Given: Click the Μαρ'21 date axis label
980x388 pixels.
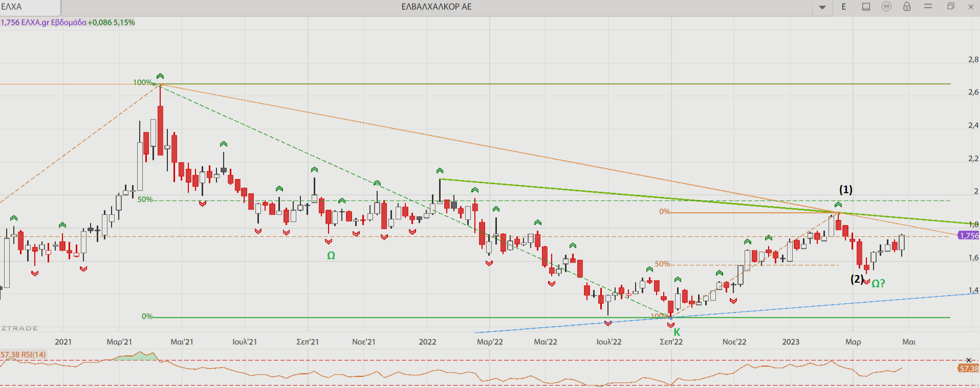Looking at the screenshot, I should (119, 342).
